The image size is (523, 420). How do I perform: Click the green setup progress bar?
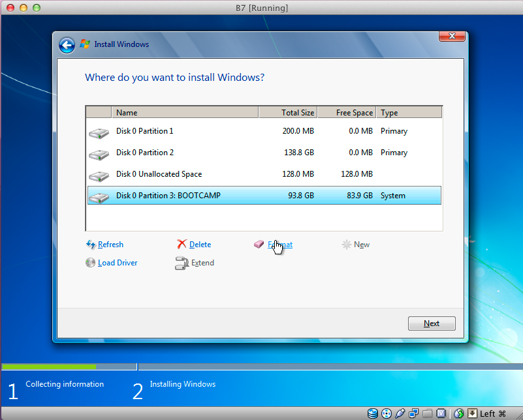50,367
